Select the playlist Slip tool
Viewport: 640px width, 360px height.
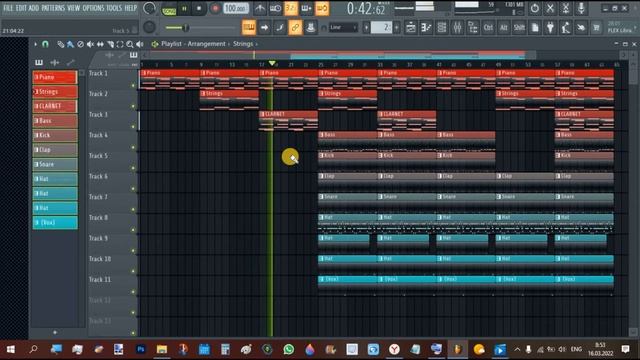100,44
